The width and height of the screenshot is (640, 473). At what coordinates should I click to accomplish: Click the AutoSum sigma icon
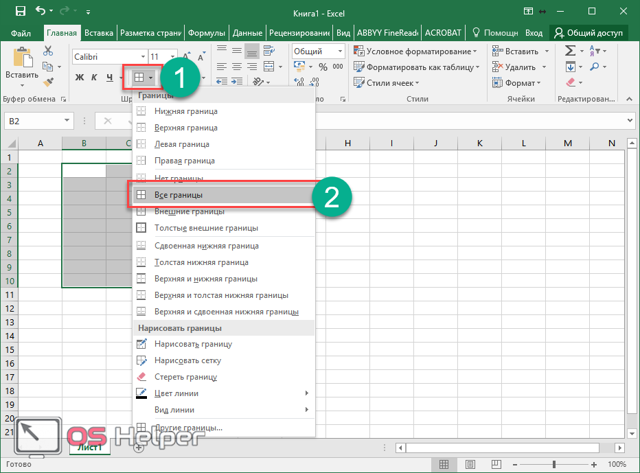(570, 51)
